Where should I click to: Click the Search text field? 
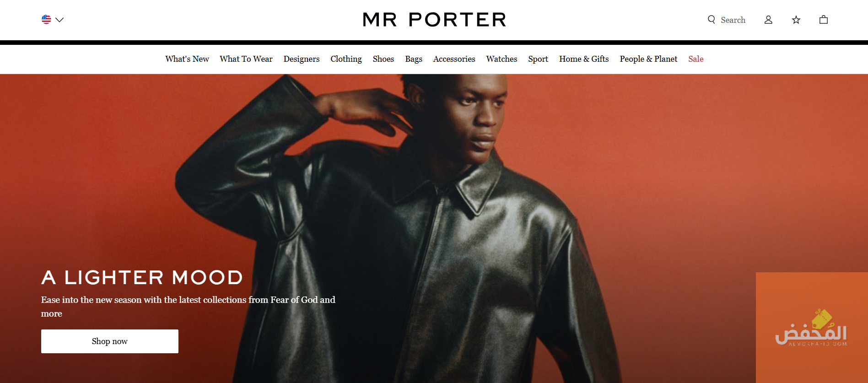pyautogui.click(x=733, y=20)
